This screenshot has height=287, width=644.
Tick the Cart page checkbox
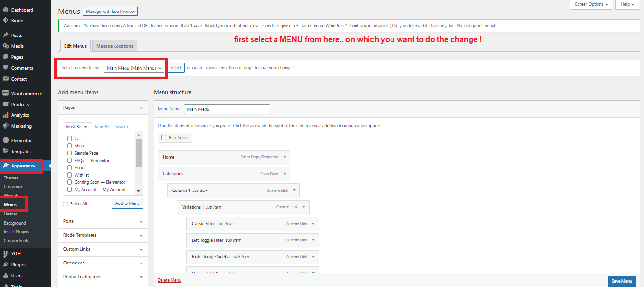click(x=69, y=138)
